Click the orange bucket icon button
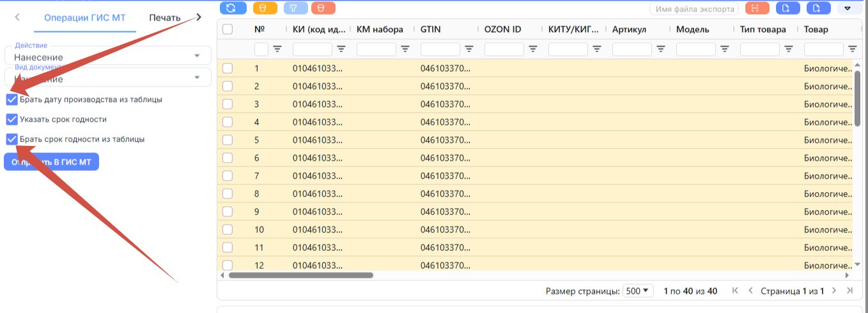Image resolution: width=868 pixels, height=313 pixels. point(265,8)
